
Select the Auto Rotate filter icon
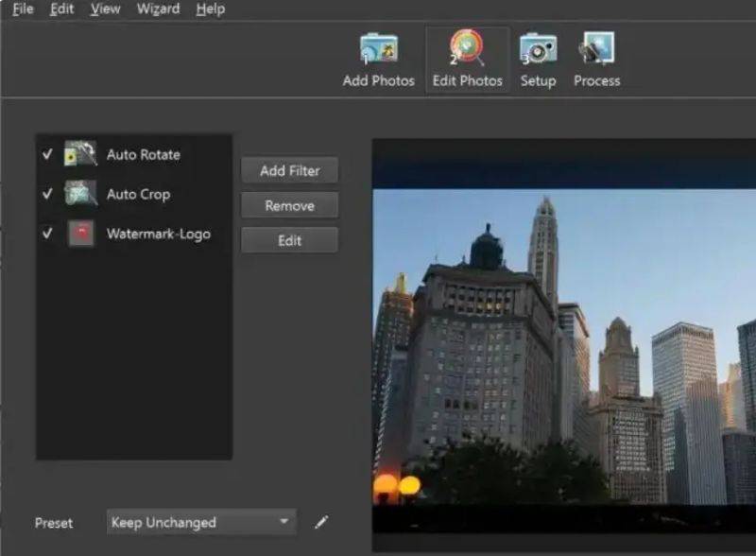click(80, 154)
